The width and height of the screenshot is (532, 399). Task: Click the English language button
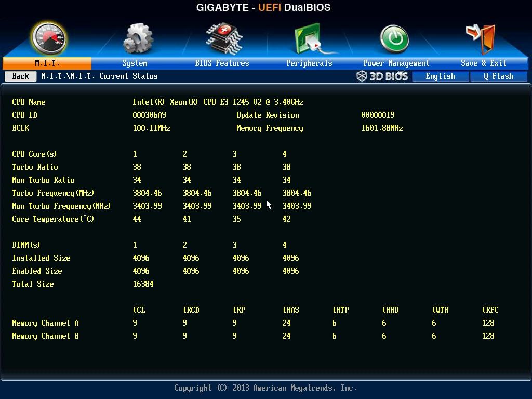[x=441, y=76]
